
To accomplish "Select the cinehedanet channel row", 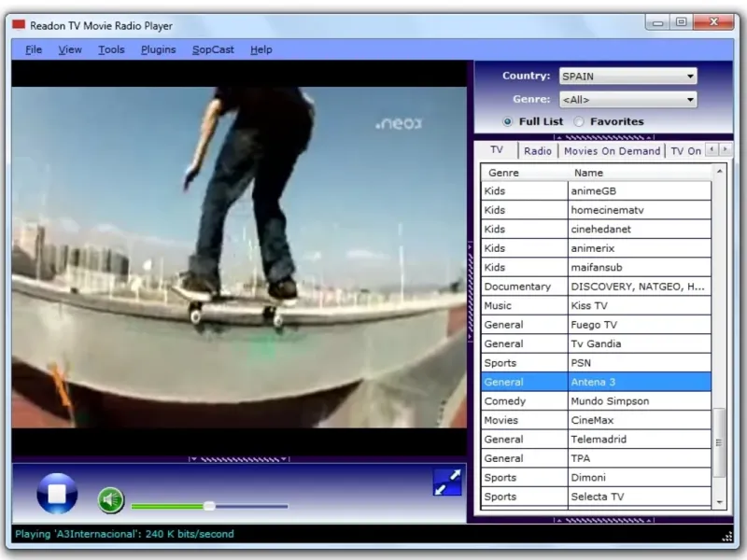I will click(596, 229).
